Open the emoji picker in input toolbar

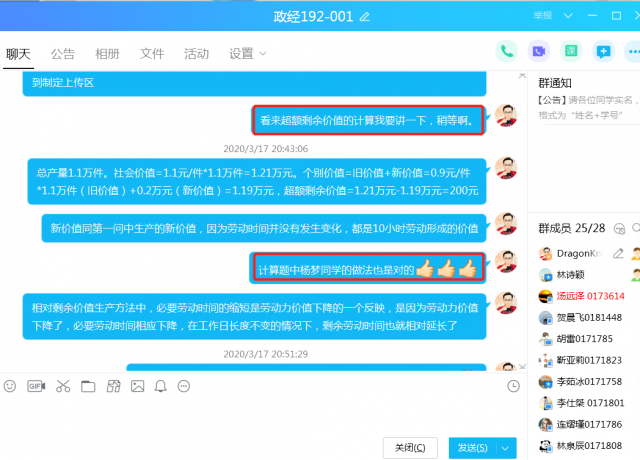click(x=10, y=386)
